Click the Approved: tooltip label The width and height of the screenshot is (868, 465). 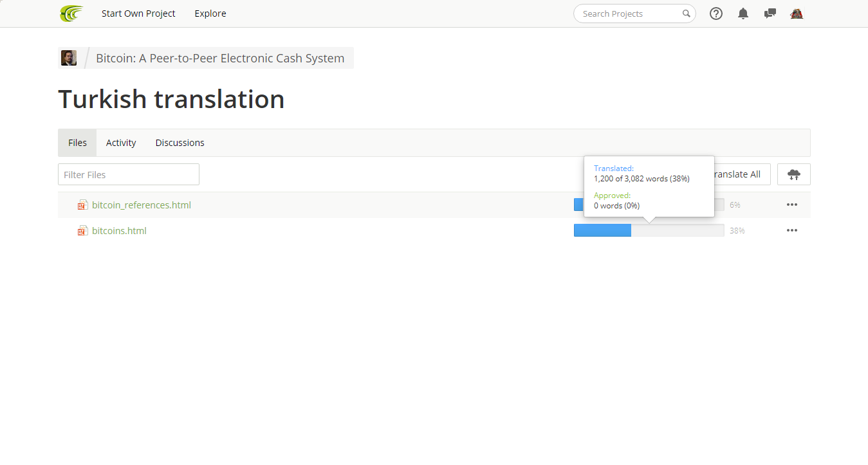click(612, 196)
